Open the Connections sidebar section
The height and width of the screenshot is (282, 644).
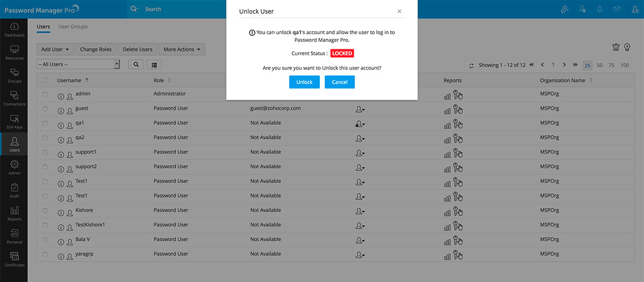tap(14, 99)
